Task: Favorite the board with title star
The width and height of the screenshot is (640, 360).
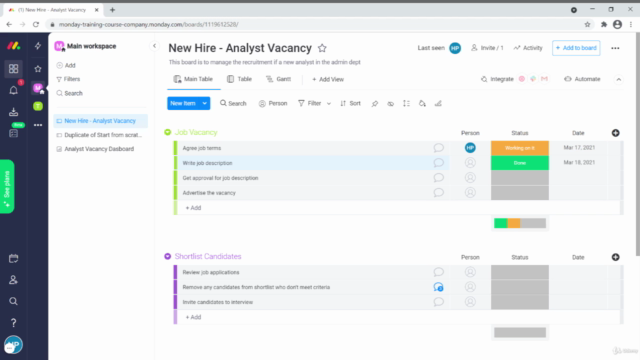Action: [x=322, y=48]
